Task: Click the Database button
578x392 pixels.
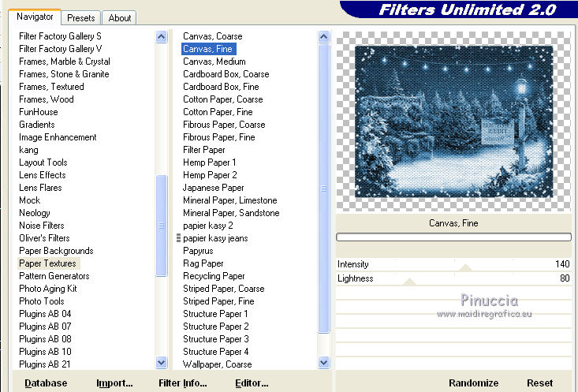Action: [x=46, y=383]
